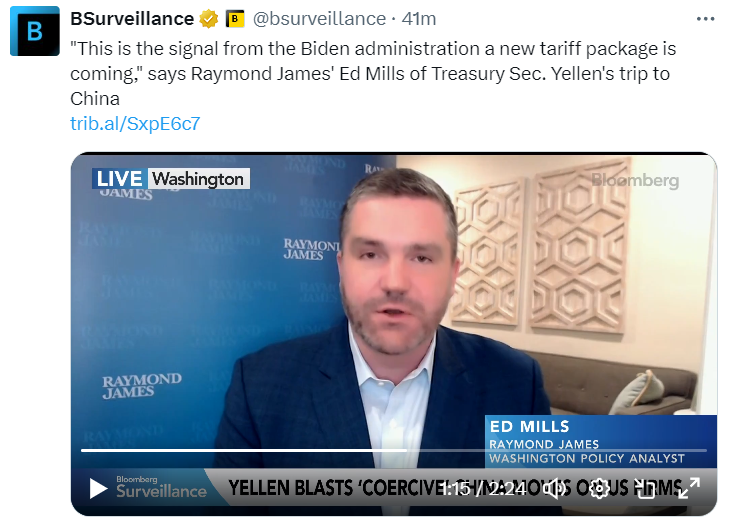
Task: Jump to the unplayed end of video timeline
Action: coord(557,450)
